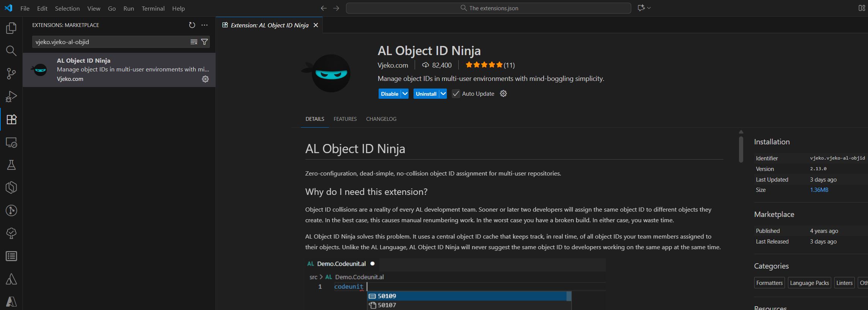Click the triangular Azure-like activity icon
The width and height of the screenshot is (868, 310).
(x=11, y=279)
